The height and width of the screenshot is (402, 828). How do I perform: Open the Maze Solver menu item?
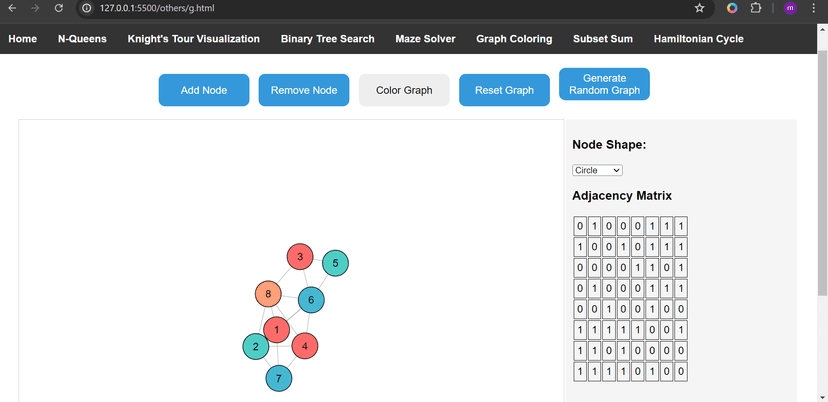pyautogui.click(x=425, y=39)
